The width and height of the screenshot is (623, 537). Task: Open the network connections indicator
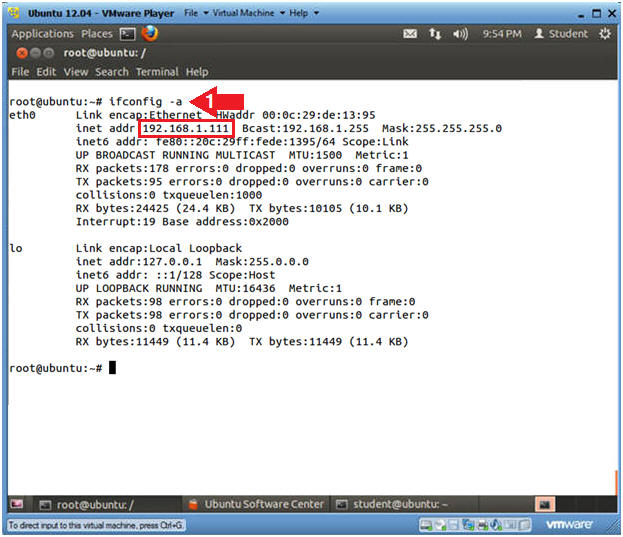click(435, 34)
